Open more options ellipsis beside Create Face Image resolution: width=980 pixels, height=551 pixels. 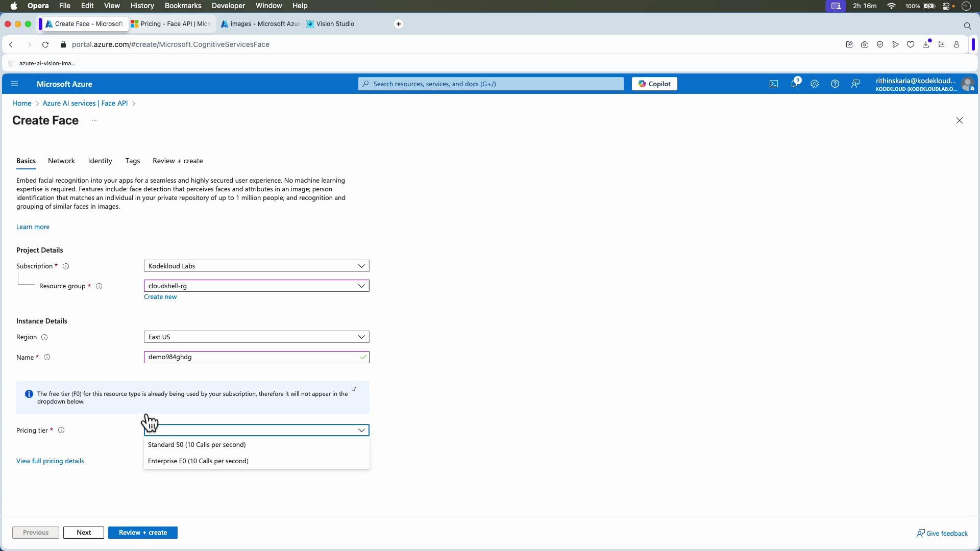[95, 121]
